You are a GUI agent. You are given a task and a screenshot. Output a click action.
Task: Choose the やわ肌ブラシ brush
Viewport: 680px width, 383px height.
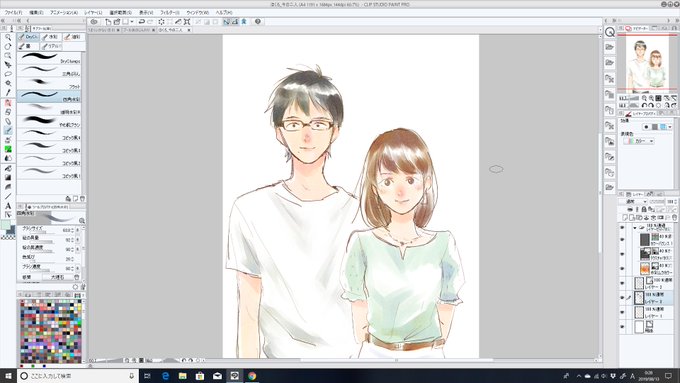click(x=49, y=121)
